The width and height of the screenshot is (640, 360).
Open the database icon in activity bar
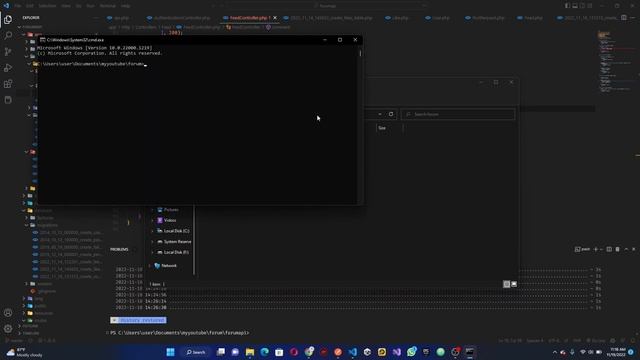(8, 100)
